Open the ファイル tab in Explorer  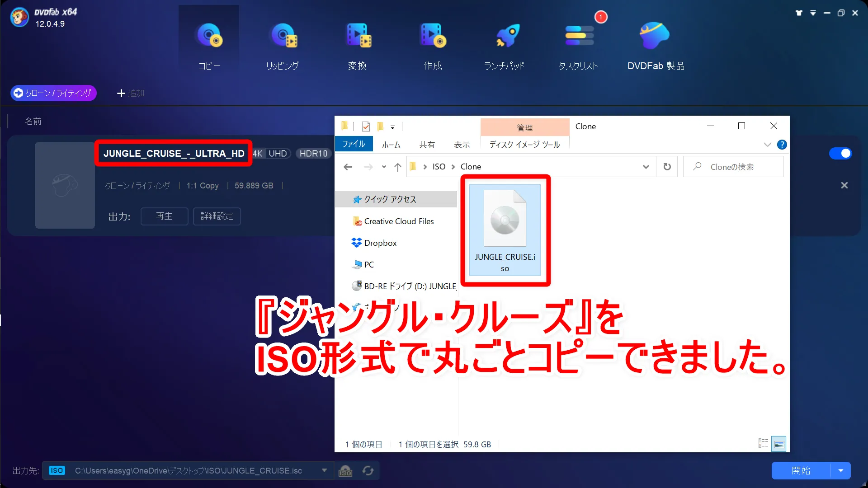pos(354,144)
